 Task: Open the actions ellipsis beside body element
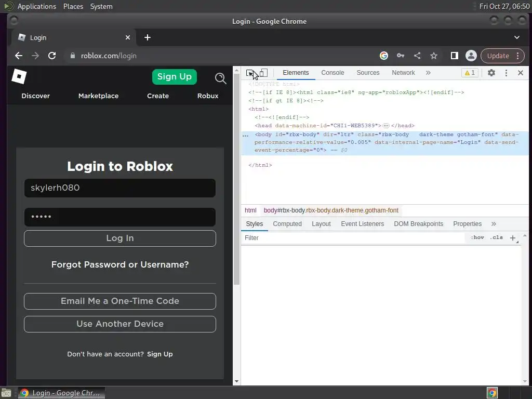click(x=245, y=136)
